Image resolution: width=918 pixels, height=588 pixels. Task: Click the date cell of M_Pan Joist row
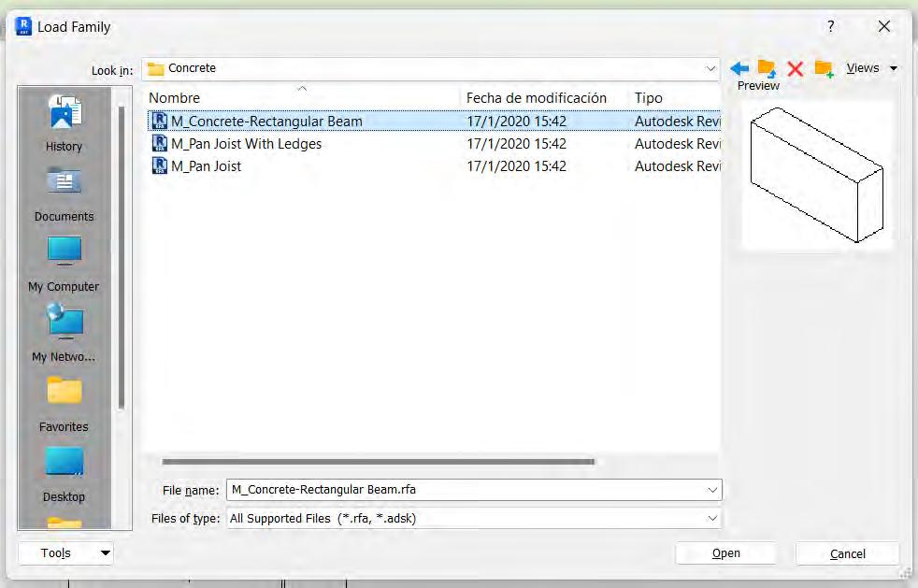coord(516,166)
